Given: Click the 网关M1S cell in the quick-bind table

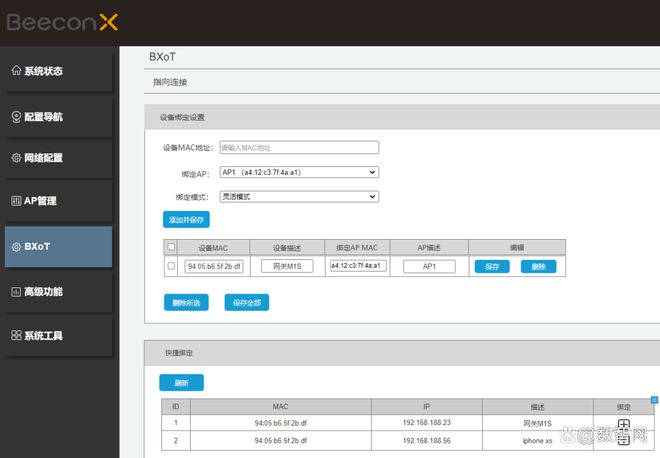Looking at the screenshot, I should [538, 423].
